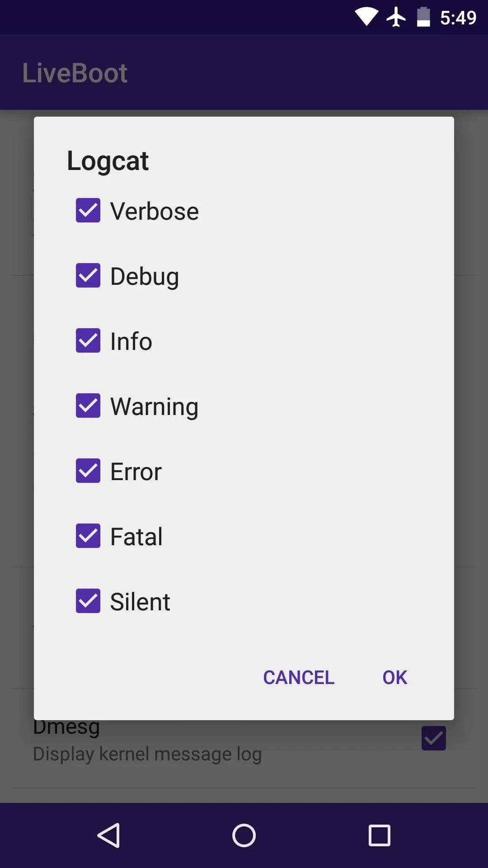Disable the Info log level checkbox

click(88, 340)
